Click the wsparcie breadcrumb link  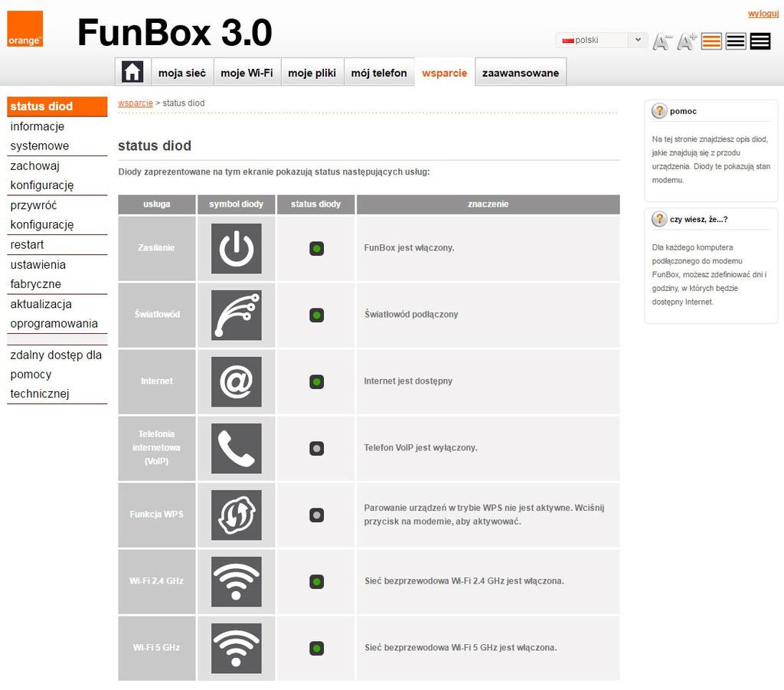(136, 103)
